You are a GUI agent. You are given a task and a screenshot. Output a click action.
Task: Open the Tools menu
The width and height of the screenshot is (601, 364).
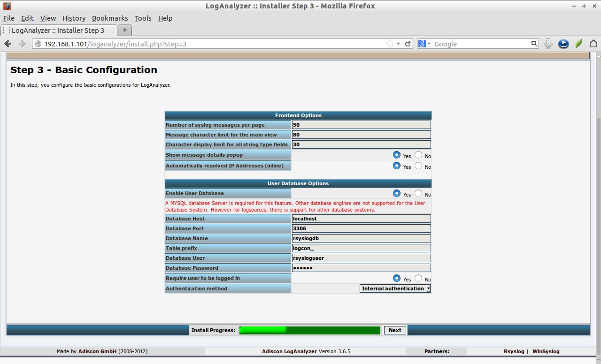tap(143, 18)
